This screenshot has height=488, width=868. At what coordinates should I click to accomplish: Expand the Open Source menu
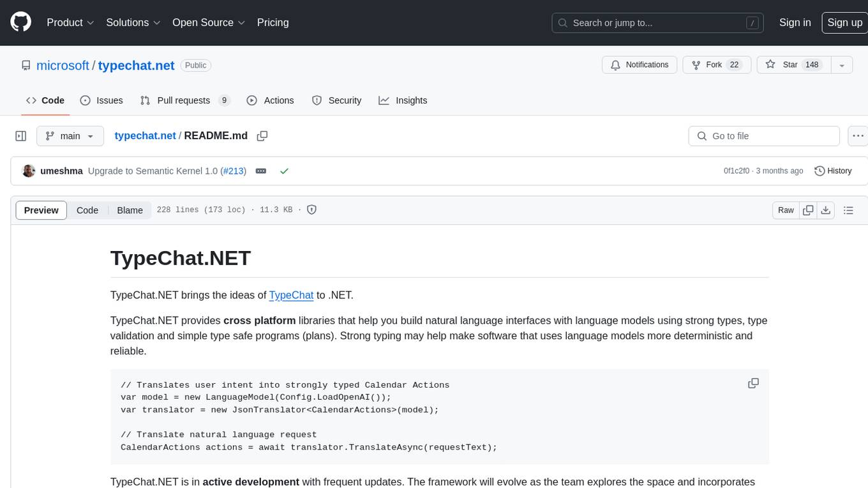[209, 22]
